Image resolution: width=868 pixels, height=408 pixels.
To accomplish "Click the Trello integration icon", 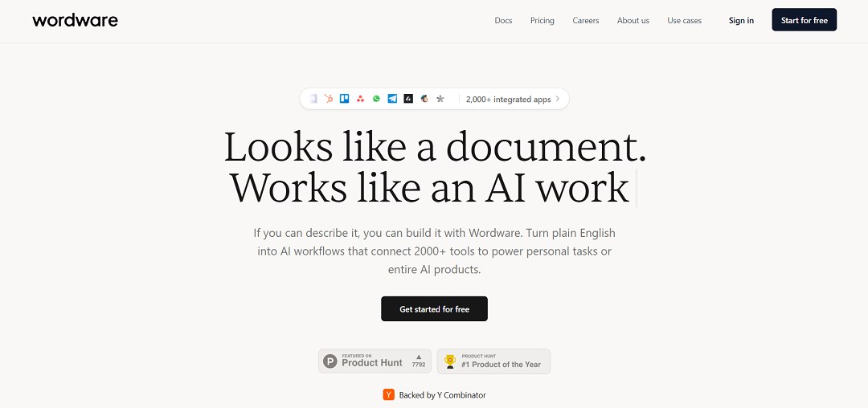I will click(x=344, y=99).
